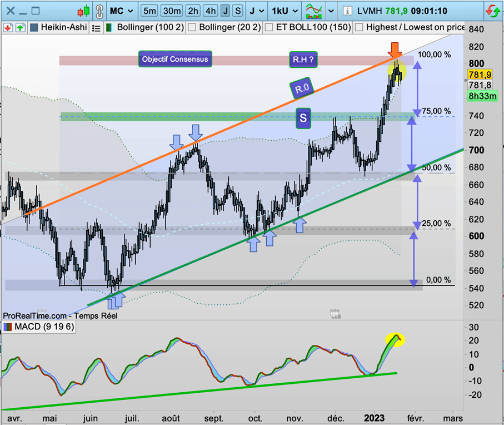Click the 781,8 price tag
Screen dimensions: 504x425
point(480,85)
